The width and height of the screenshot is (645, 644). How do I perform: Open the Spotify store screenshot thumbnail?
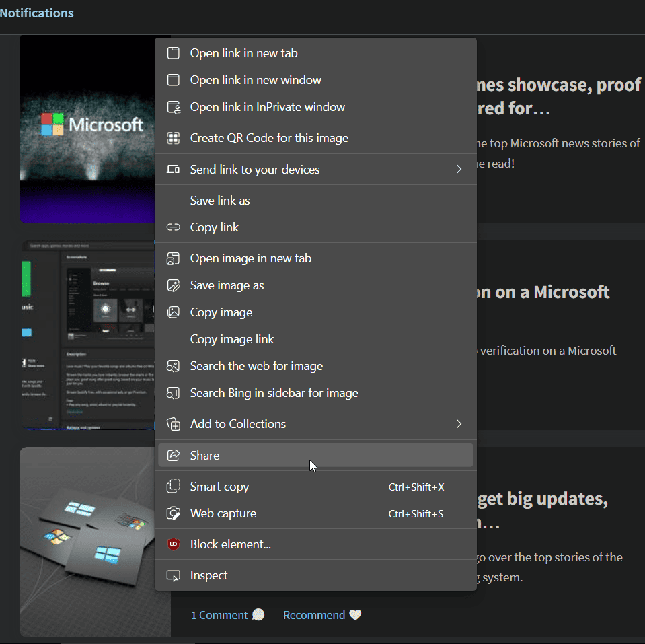[88, 335]
